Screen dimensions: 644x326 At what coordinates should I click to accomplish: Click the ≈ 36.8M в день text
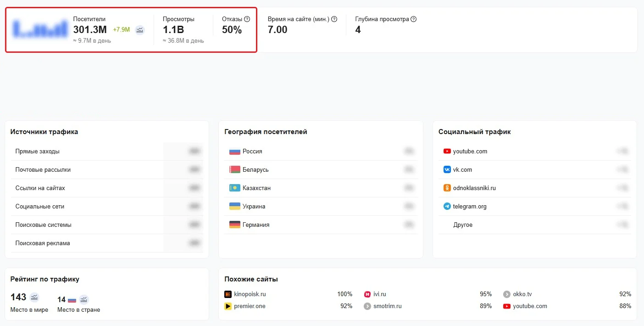[183, 41]
